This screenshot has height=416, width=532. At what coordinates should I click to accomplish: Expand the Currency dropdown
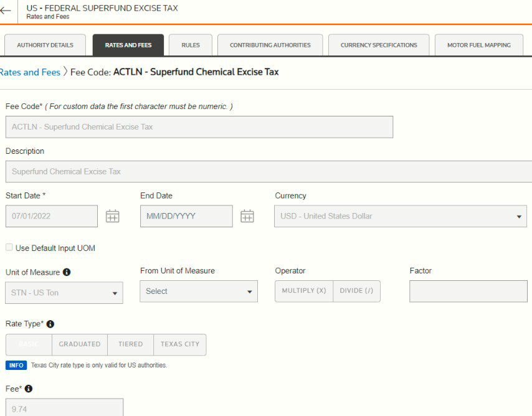click(400, 216)
